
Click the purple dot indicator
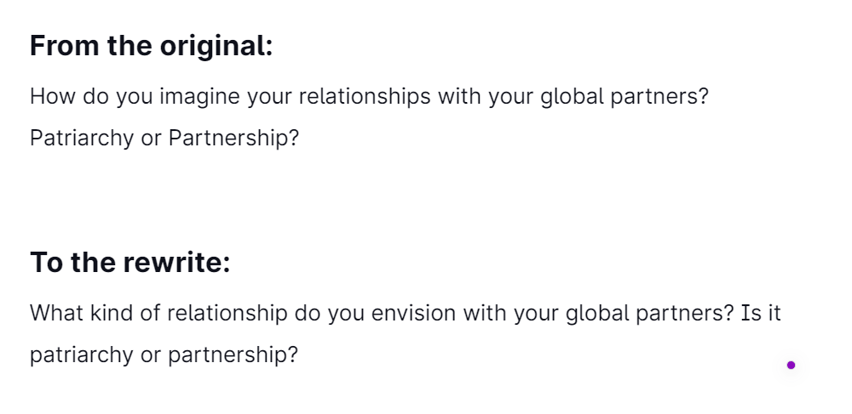click(791, 365)
